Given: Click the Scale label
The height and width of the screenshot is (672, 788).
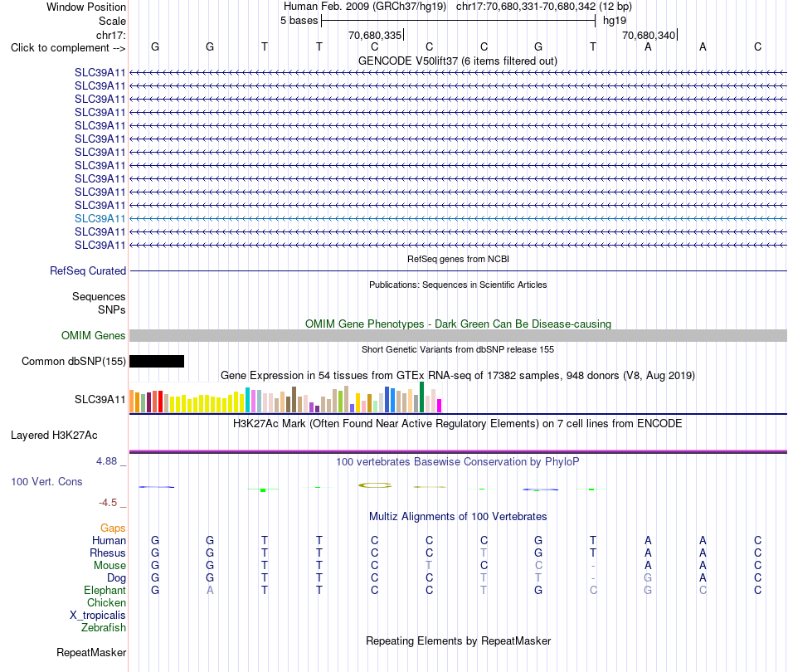Looking at the screenshot, I should 112,21.
